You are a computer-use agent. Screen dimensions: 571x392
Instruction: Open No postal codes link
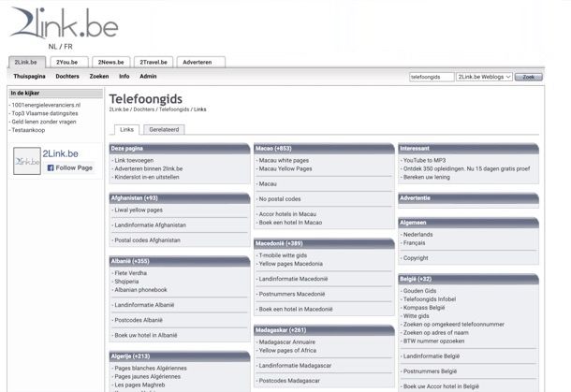[280, 199]
